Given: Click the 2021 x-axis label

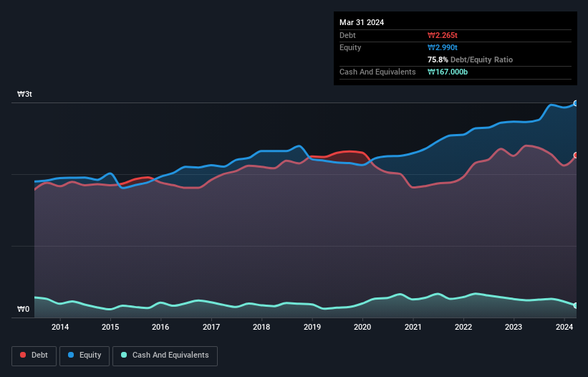Looking at the screenshot, I should [x=413, y=327].
